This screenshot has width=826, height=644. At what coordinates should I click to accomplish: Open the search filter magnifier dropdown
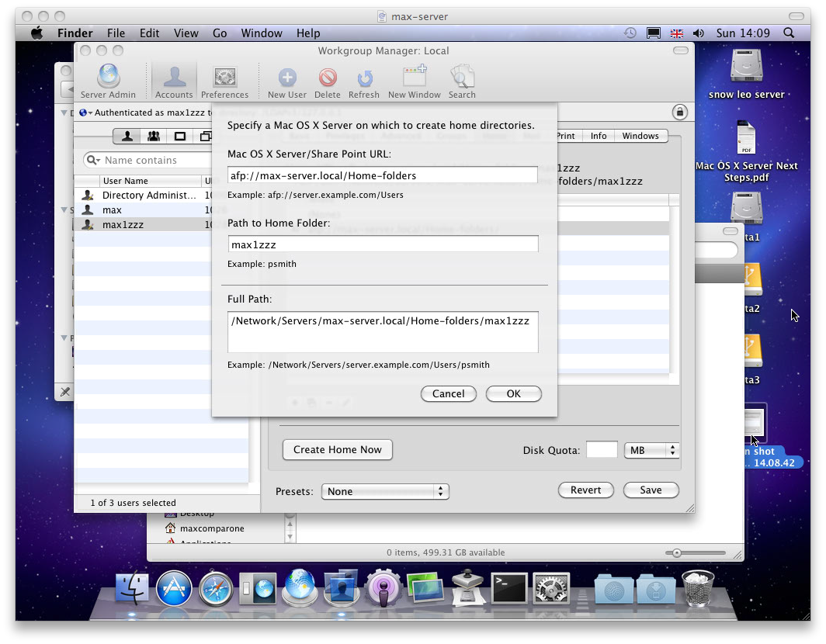[x=93, y=160]
